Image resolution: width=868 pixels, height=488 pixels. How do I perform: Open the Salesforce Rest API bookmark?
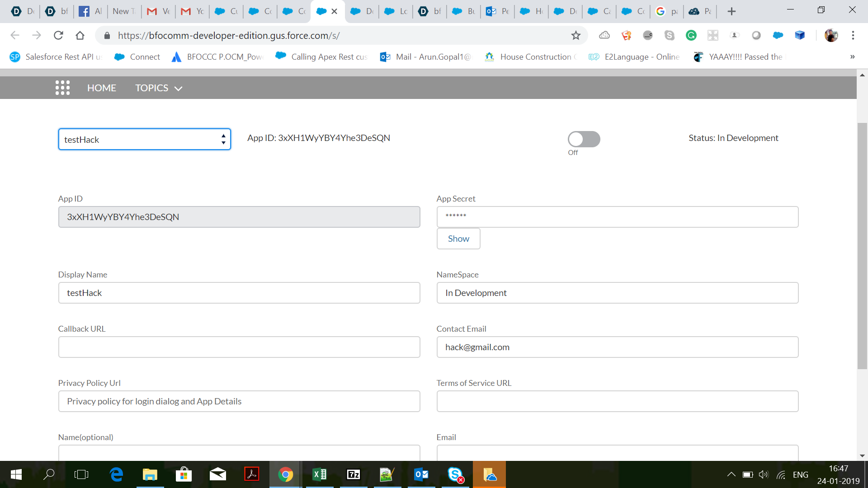pos(57,56)
